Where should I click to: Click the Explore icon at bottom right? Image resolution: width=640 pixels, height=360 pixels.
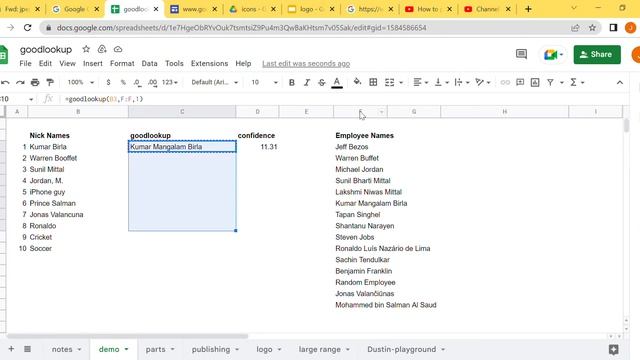pos(613,349)
